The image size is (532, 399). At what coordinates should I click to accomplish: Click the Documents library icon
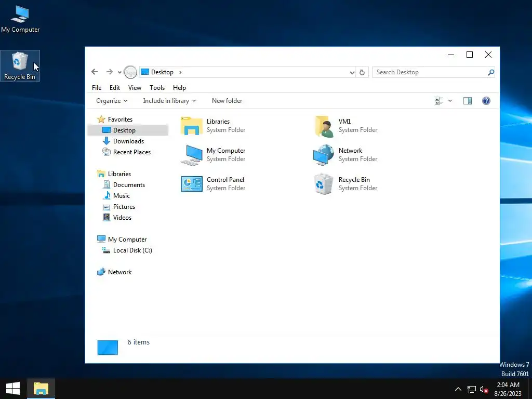coord(107,184)
